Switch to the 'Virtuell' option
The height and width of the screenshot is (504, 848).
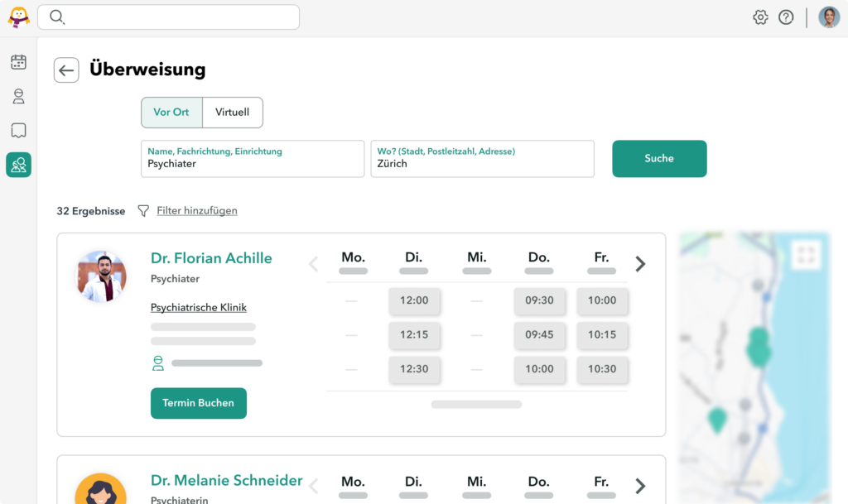tap(233, 113)
